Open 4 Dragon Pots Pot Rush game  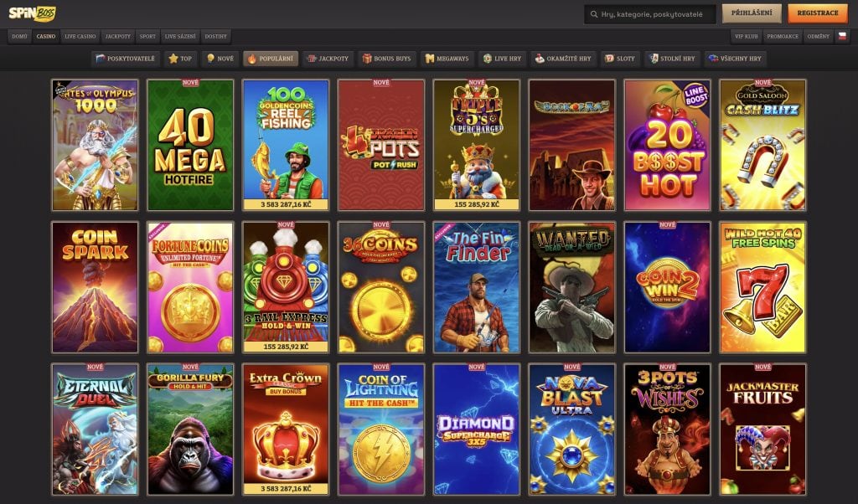click(381, 145)
